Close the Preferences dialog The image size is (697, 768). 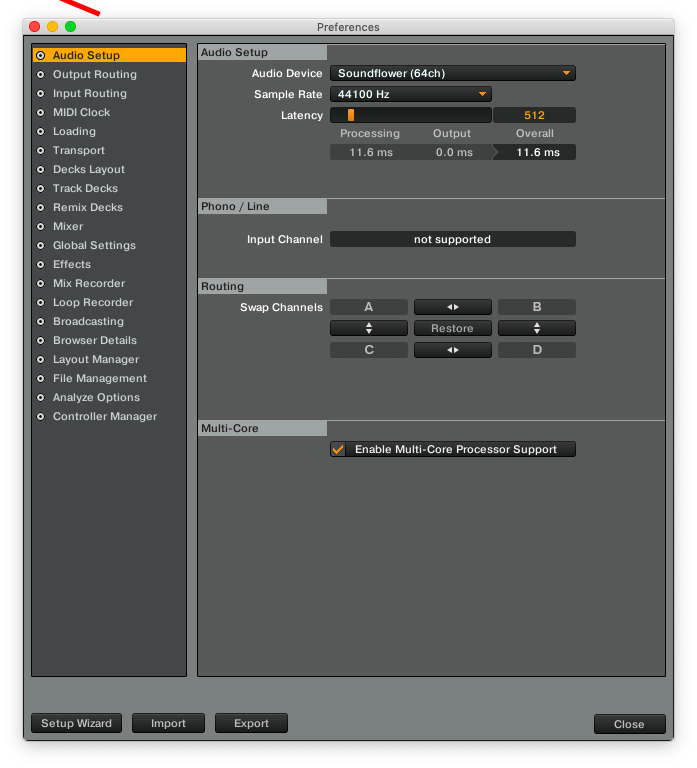pyautogui.click(x=629, y=724)
